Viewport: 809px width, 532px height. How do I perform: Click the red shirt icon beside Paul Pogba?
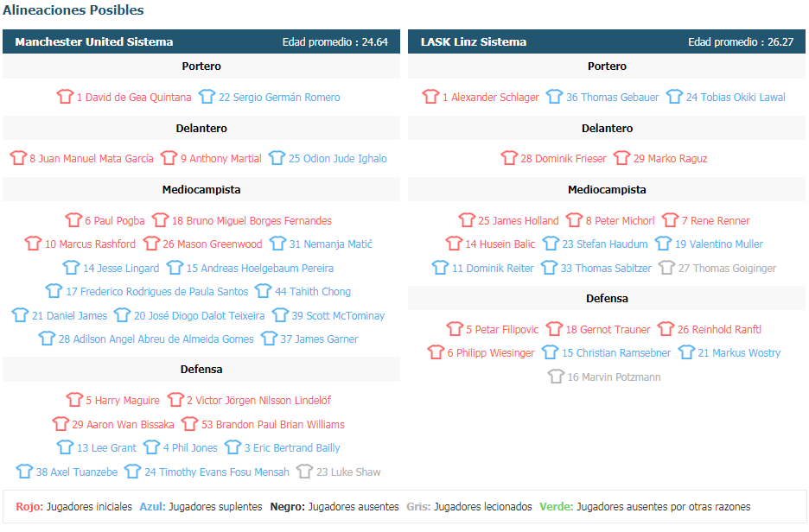pyautogui.click(x=73, y=220)
